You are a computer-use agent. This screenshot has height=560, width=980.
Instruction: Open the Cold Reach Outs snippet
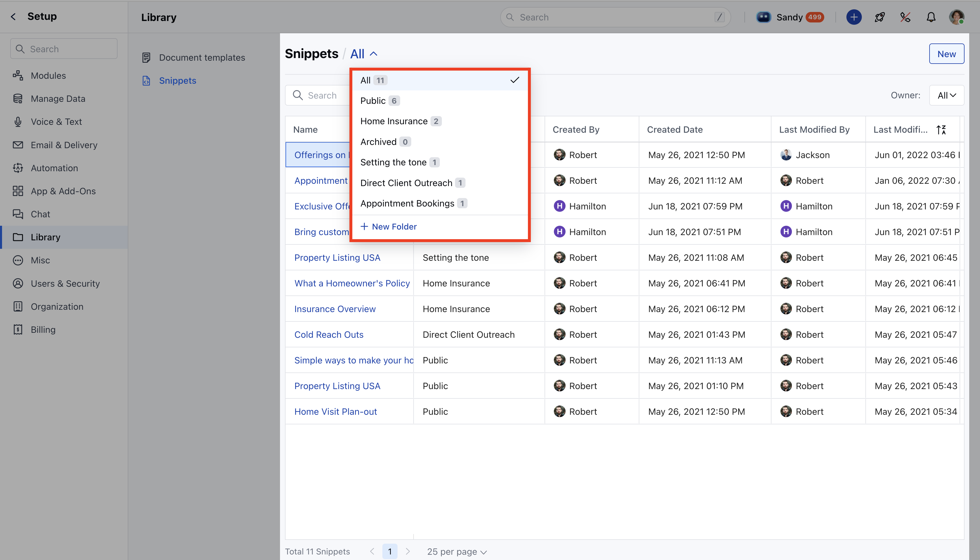pos(328,335)
